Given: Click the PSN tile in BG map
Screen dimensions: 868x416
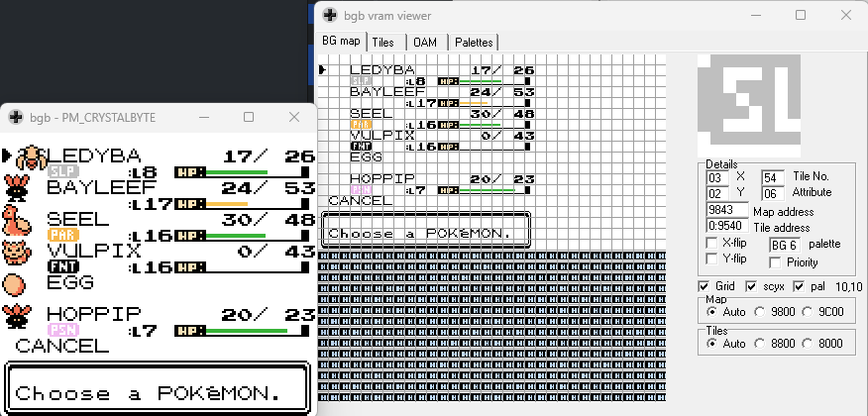Looking at the screenshot, I should coord(361,189).
